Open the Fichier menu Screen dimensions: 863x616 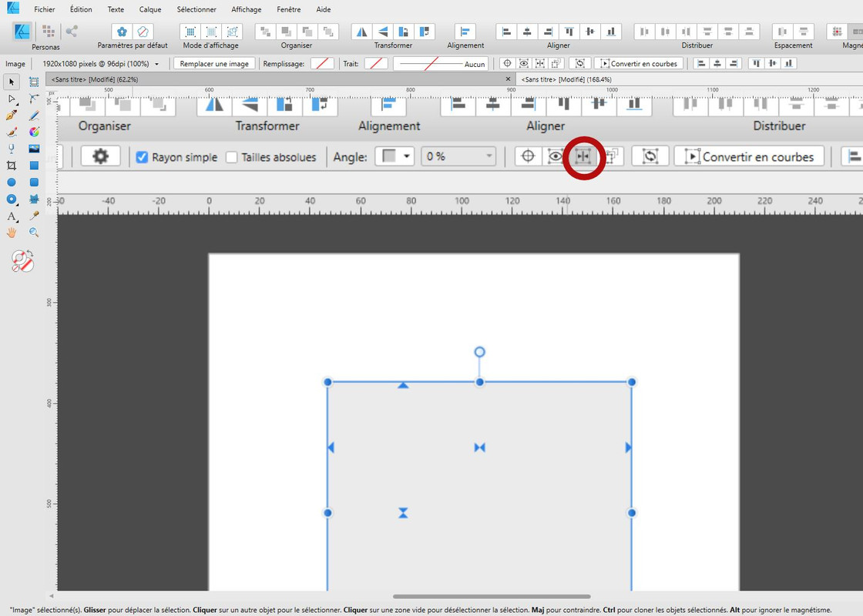point(44,9)
